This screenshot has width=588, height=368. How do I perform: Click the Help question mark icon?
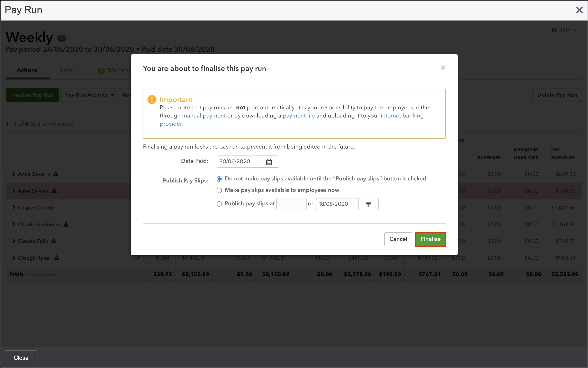[x=554, y=30]
